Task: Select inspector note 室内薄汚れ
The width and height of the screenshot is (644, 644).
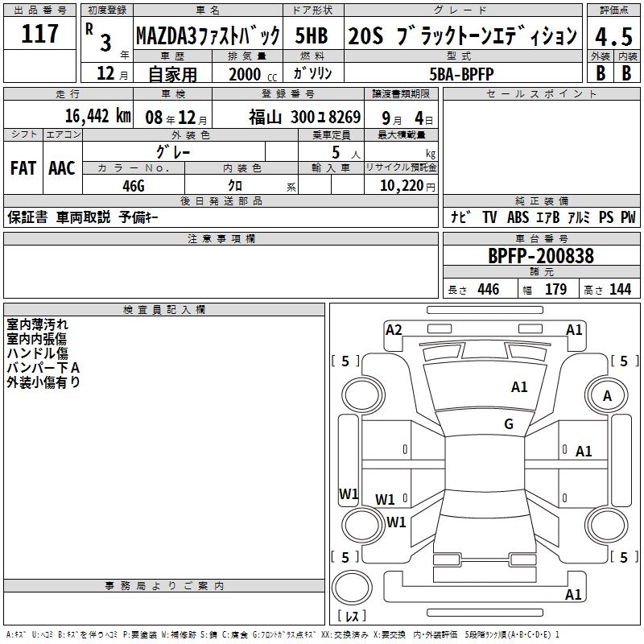Action: pos(37,324)
